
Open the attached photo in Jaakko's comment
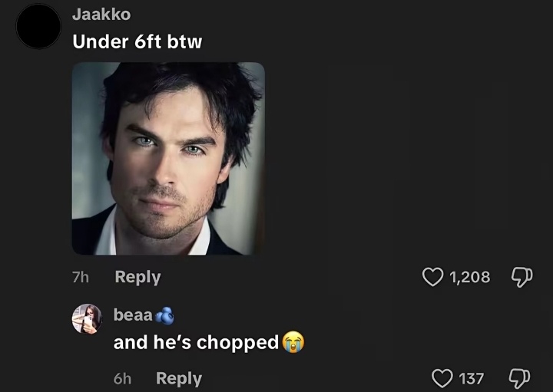coord(168,159)
